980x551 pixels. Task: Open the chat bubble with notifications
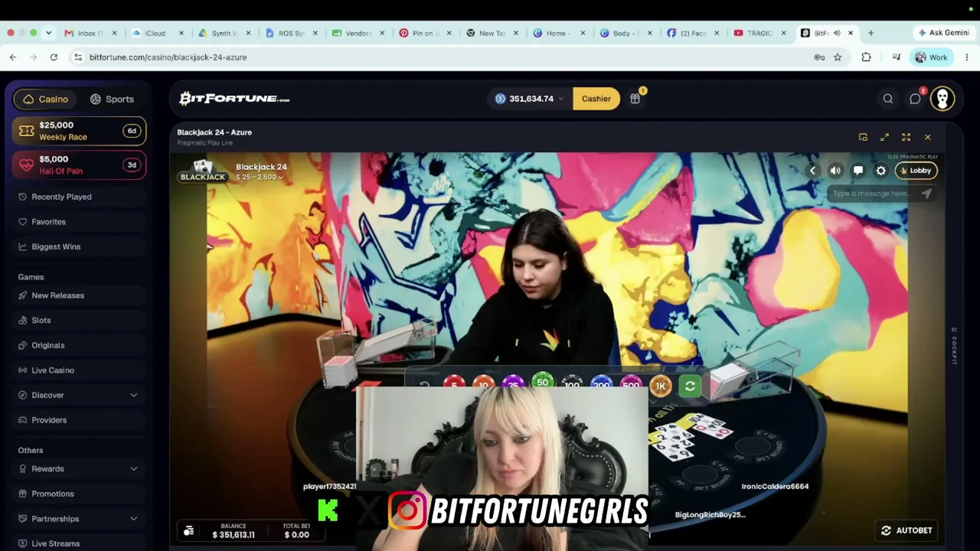coord(915,99)
